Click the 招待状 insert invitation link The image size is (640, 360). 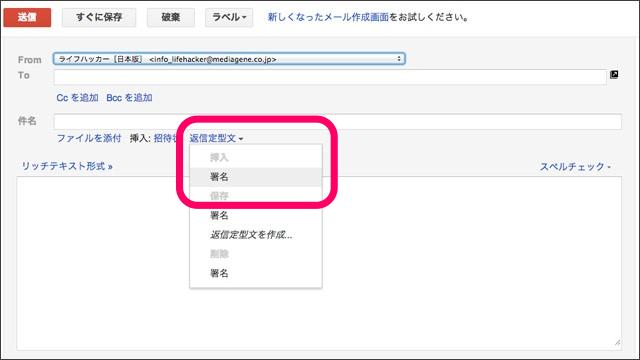(x=166, y=138)
